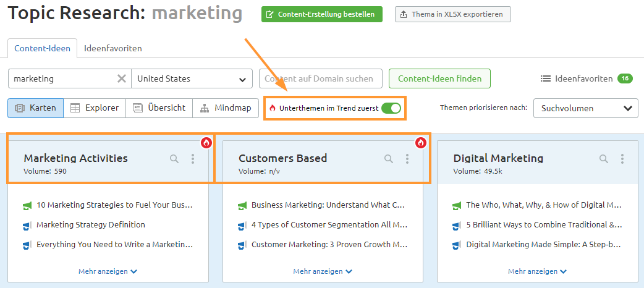The width and height of the screenshot is (644, 288).
Task: Open the three-dot menu on Marketing Activities card
Action: pyautogui.click(x=193, y=159)
